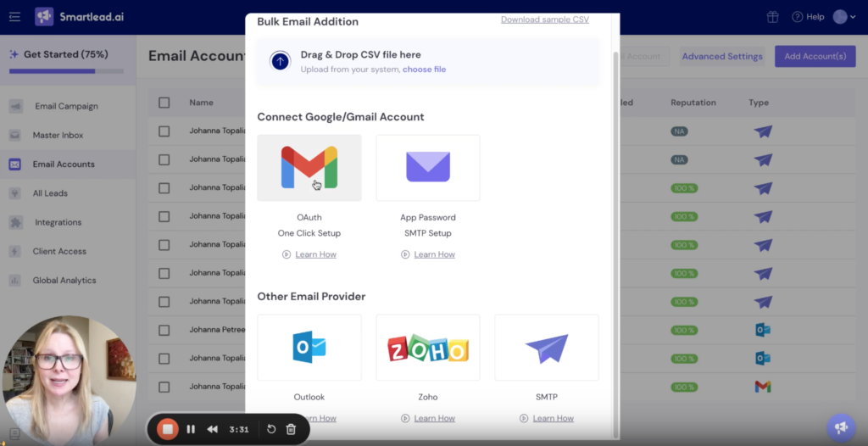Click the Smartlead.ai logo
This screenshot has height=446, width=868.
[79, 17]
